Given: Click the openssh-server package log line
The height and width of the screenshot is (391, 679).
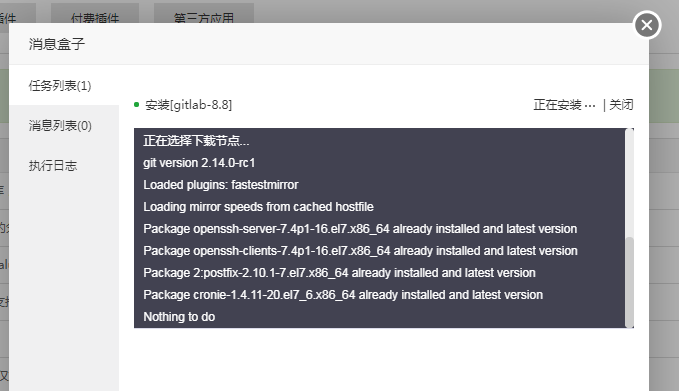Looking at the screenshot, I should 360,229.
